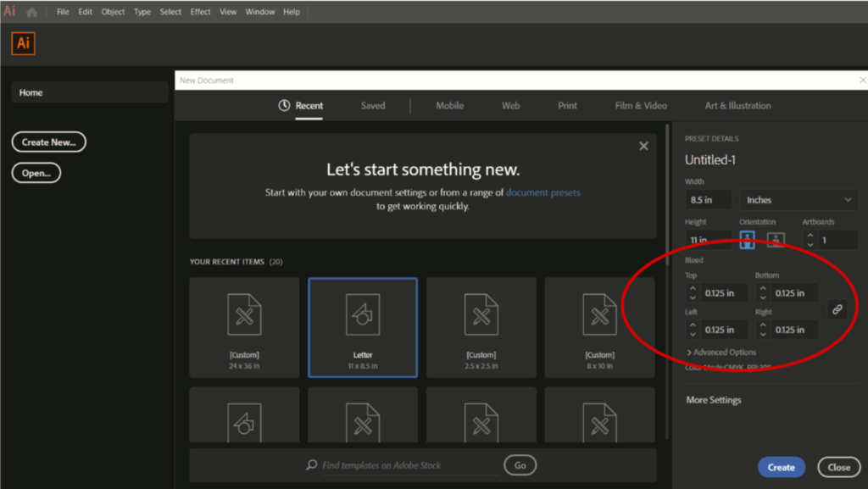Image resolution: width=868 pixels, height=489 pixels.
Task: Click the orange Ai icon below the title bar
Action: [x=23, y=43]
